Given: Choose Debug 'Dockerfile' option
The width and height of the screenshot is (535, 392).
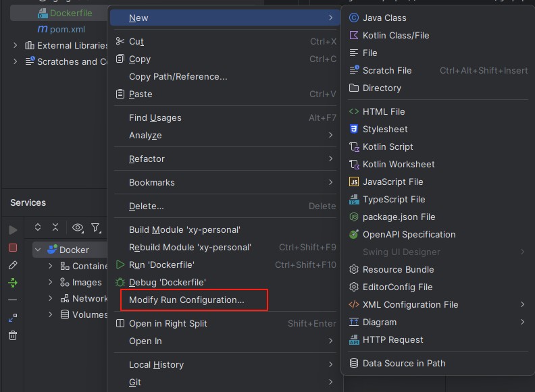Looking at the screenshot, I should click(x=167, y=282).
